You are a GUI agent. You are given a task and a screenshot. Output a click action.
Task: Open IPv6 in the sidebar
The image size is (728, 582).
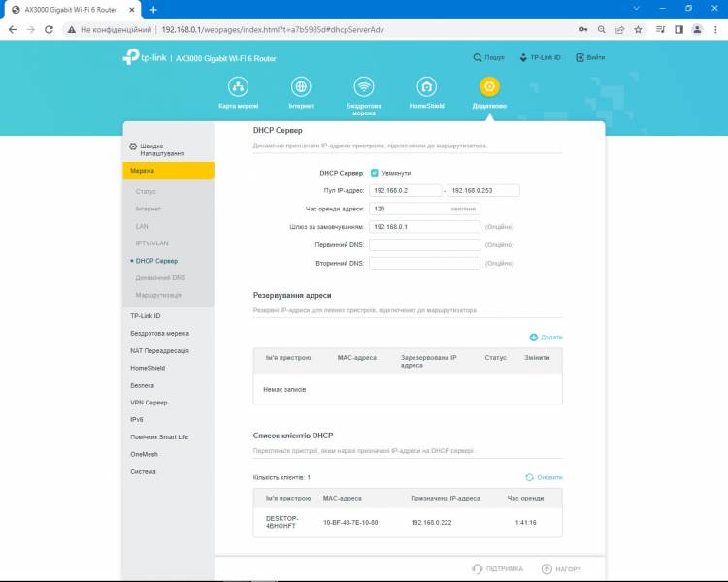pos(137,420)
